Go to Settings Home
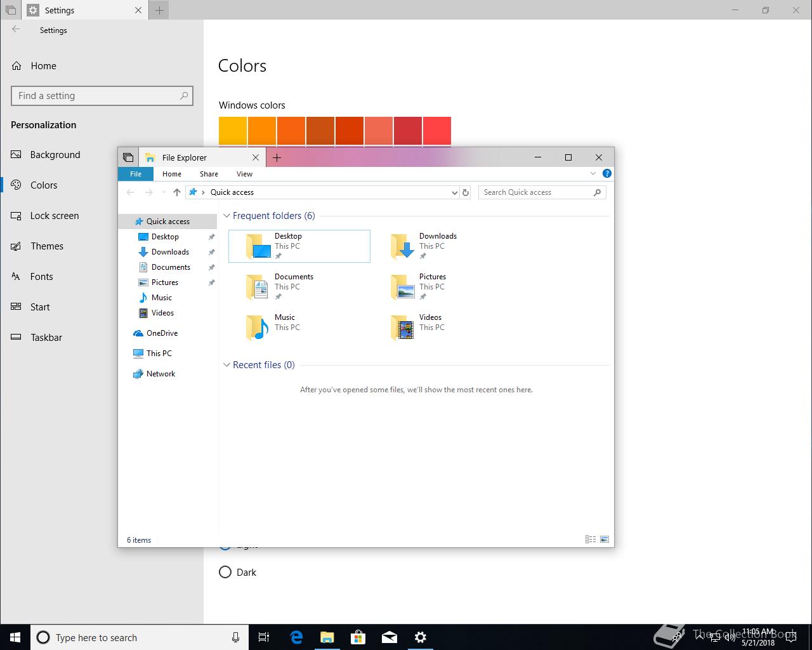812x650 pixels. (101, 66)
